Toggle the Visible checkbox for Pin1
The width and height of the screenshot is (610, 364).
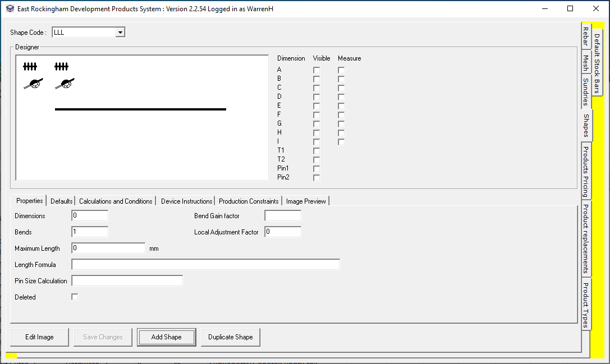pos(317,168)
